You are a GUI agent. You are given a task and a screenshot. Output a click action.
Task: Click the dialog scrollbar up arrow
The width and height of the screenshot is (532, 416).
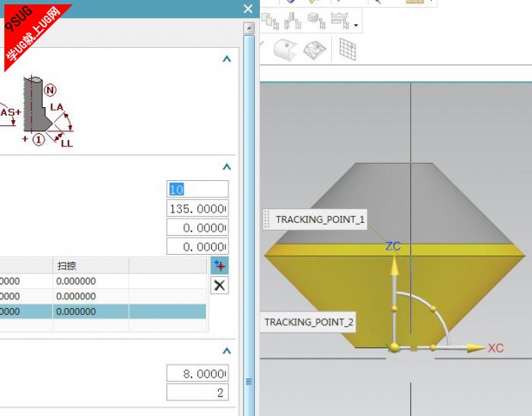coord(249,28)
